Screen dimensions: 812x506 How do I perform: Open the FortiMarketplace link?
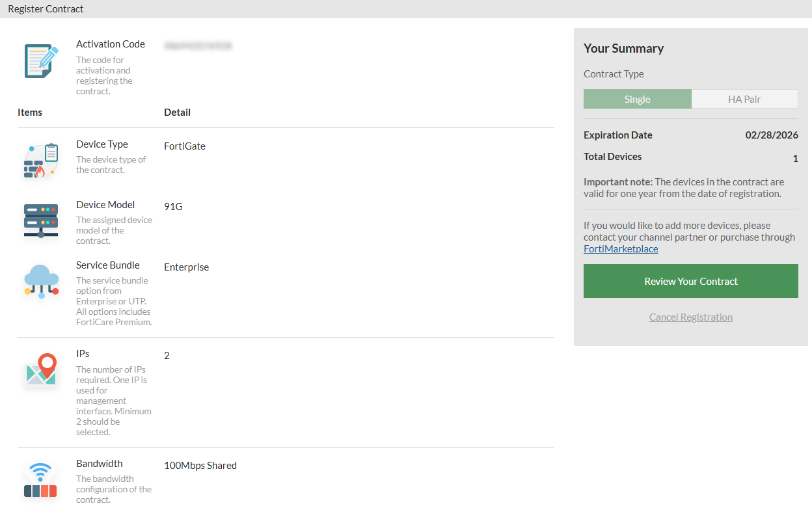tap(621, 249)
